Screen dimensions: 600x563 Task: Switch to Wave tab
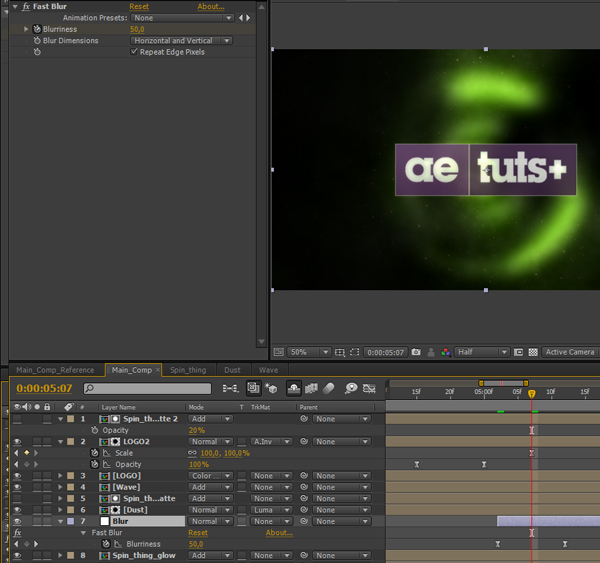tap(268, 370)
